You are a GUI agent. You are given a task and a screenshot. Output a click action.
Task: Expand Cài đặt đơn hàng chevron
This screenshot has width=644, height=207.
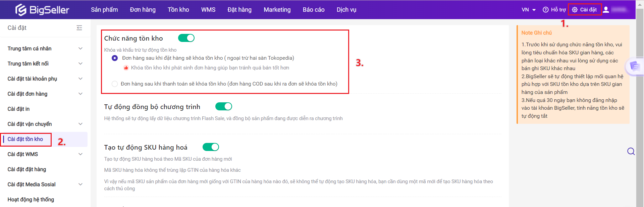tap(80, 94)
